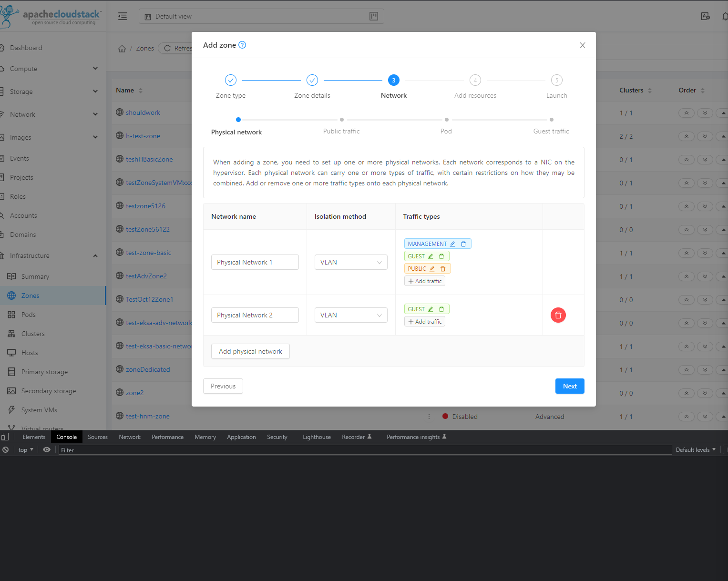Clear console icon in DevTools
The width and height of the screenshot is (728, 581).
point(6,450)
